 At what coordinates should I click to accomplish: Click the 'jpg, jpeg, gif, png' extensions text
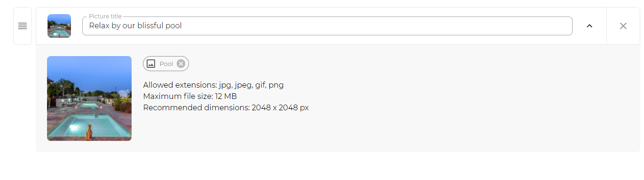[251, 85]
